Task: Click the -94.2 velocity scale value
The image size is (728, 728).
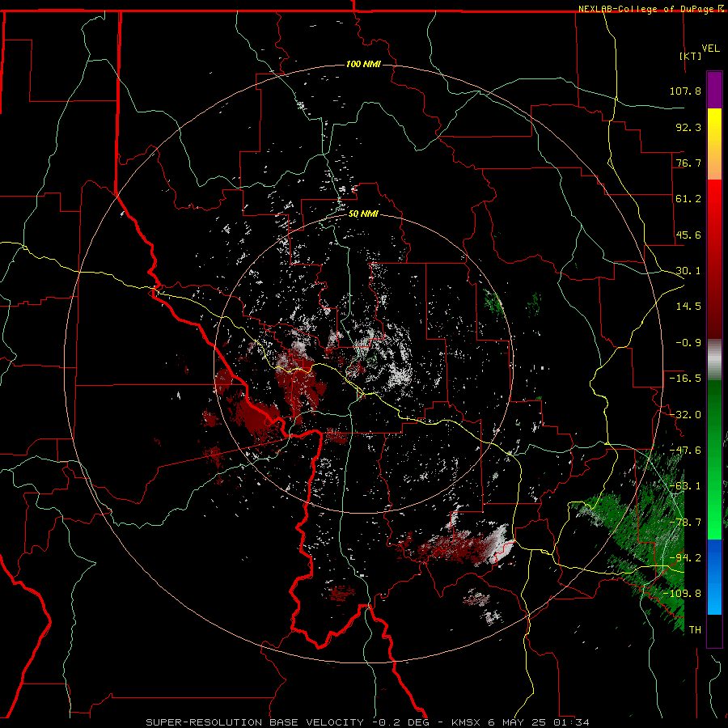Action: 685,558
